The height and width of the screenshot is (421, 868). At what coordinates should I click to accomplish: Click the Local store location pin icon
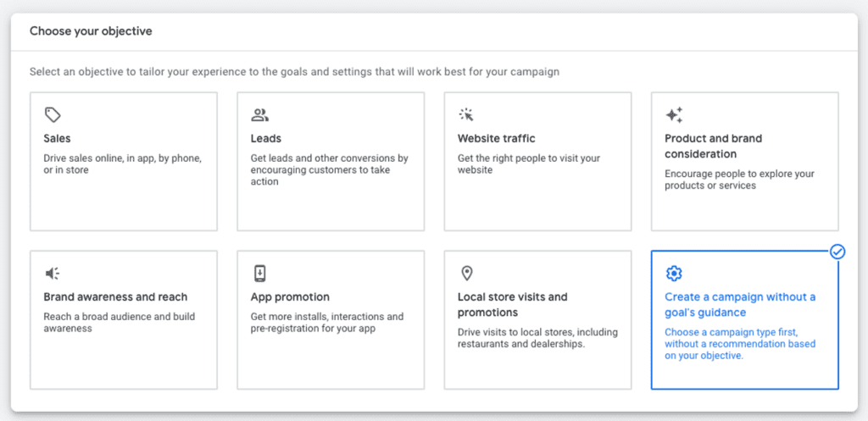tap(466, 274)
